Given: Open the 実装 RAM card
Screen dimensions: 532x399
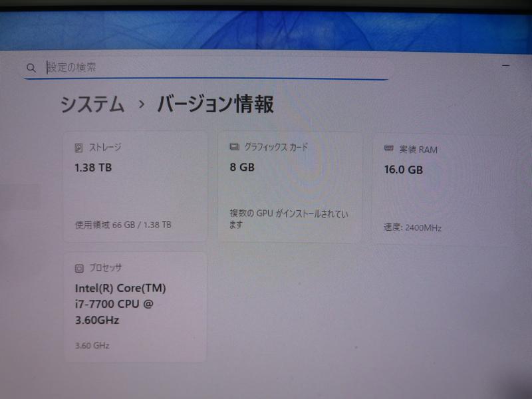Looking at the screenshot, I should click(444, 189).
